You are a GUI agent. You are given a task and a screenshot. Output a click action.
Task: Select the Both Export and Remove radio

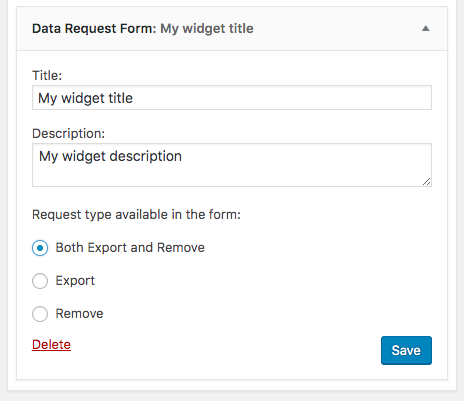pyautogui.click(x=40, y=248)
